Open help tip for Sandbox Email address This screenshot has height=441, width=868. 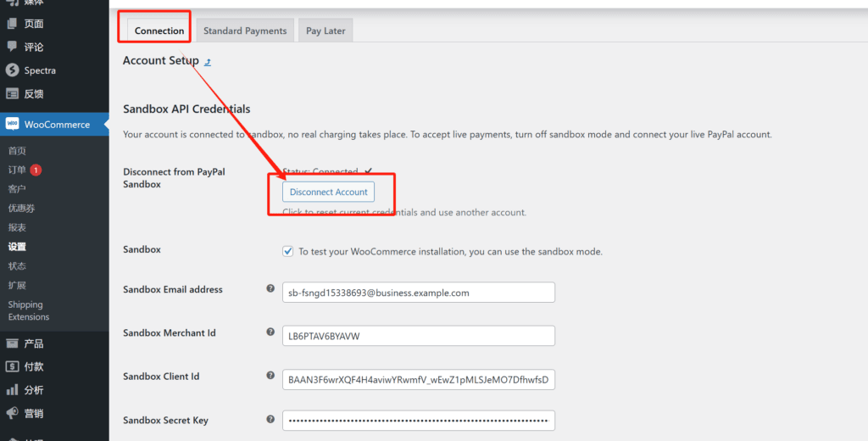tap(270, 288)
